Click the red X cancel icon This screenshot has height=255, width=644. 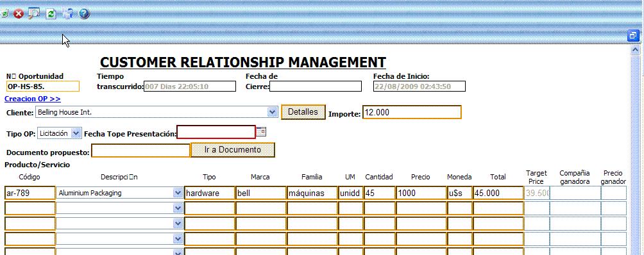pos(19,14)
